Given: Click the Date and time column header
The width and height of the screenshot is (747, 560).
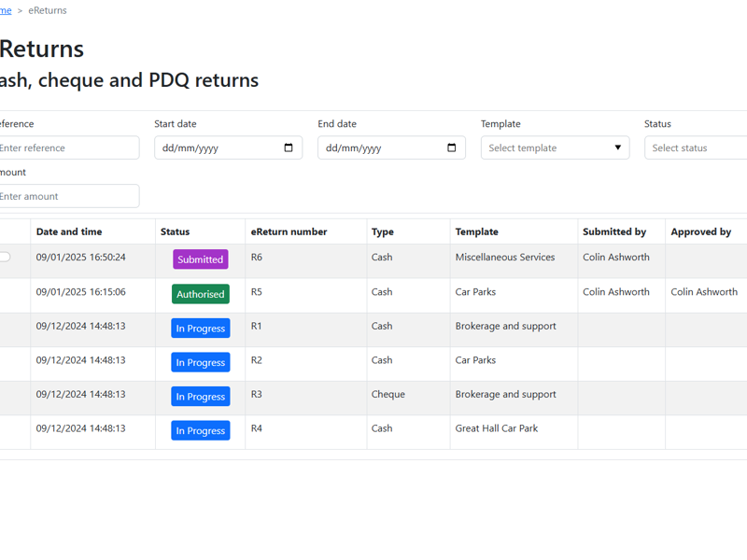Looking at the screenshot, I should coord(69,231).
